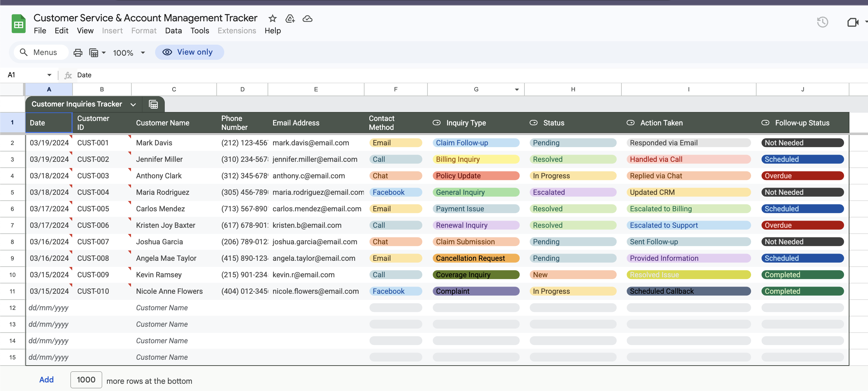The image size is (868, 391).
Task: Select the row 12 dd/mm/yyyy placeholder cell
Action: (x=49, y=308)
